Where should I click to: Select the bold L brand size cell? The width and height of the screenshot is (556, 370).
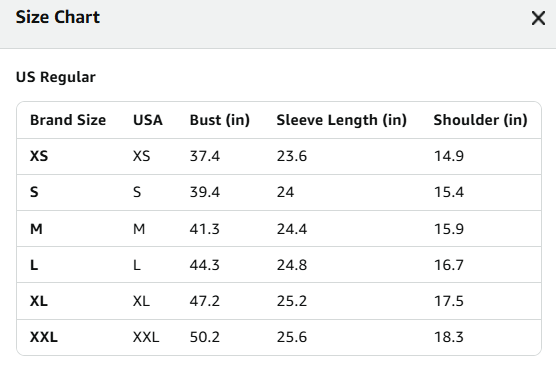coord(34,265)
